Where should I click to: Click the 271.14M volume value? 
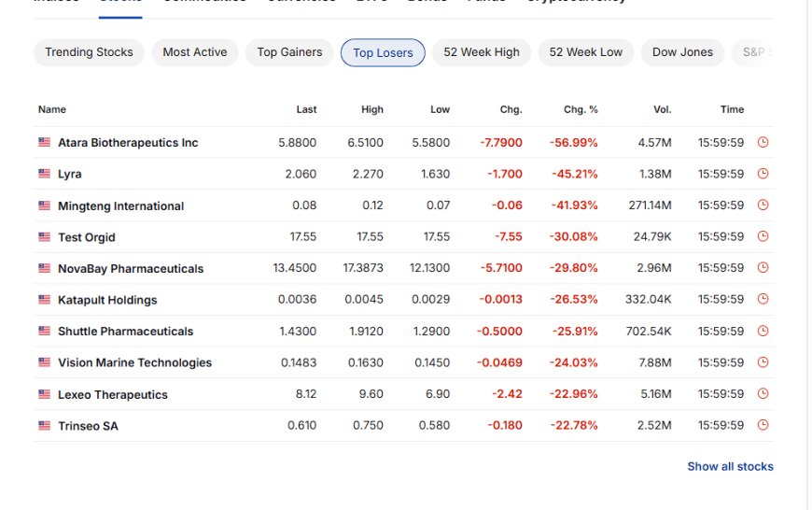pos(650,205)
